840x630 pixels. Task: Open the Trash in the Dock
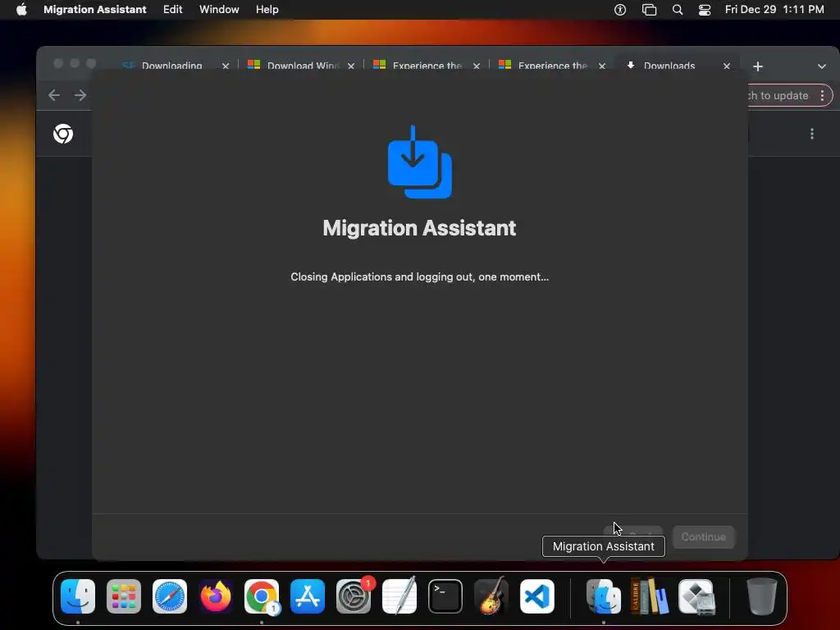click(x=762, y=596)
